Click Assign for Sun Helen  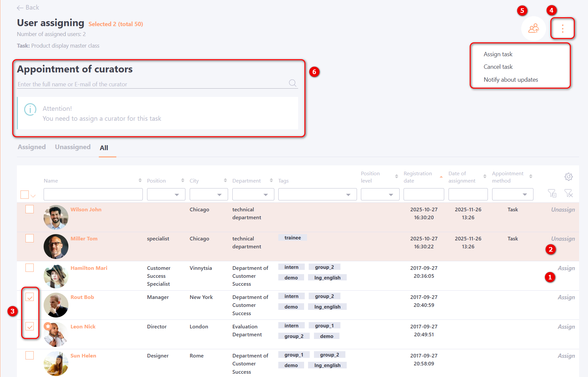tap(566, 356)
